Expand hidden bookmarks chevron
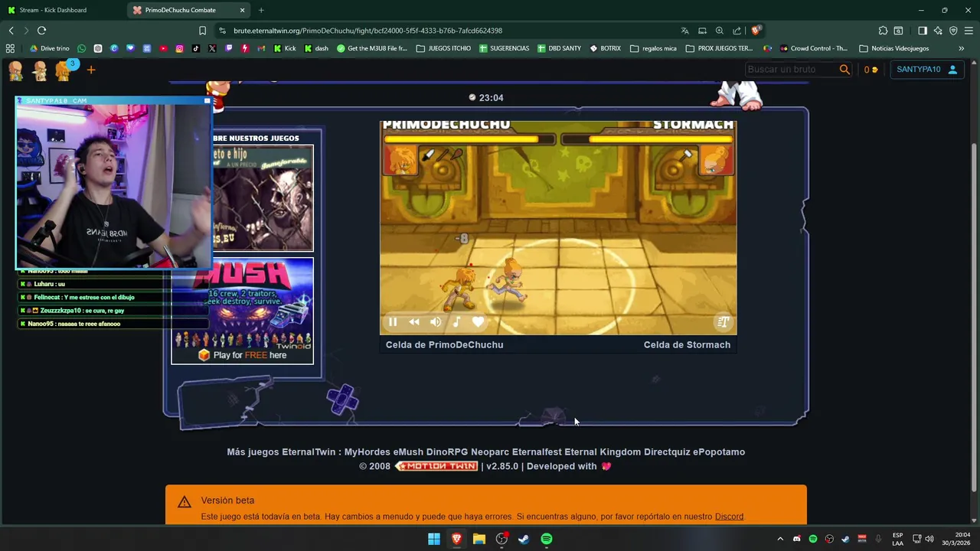The width and height of the screenshot is (980, 551). tap(961, 48)
